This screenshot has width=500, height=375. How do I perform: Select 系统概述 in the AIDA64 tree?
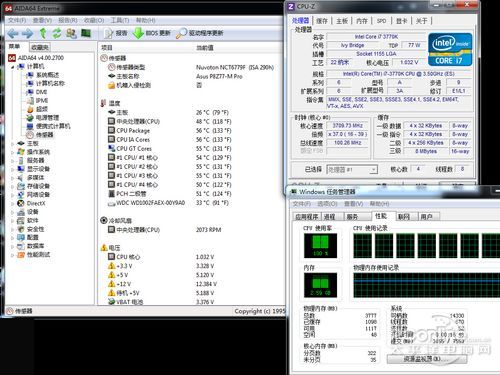pos(43,75)
